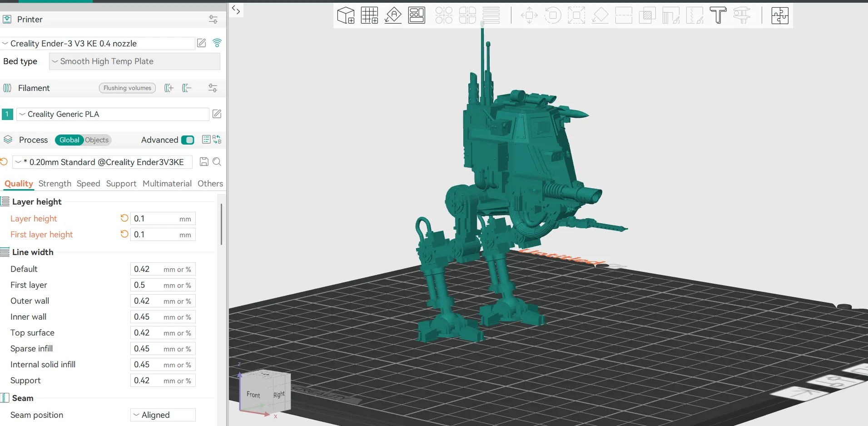The height and width of the screenshot is (426, 868).
Task: Open the printer preset dropdown
Action: pos(98,44)
